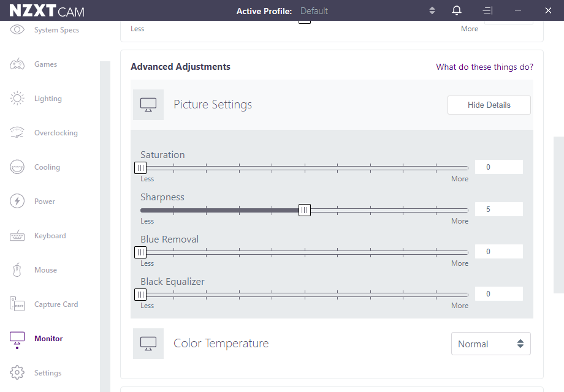Expand the Color Temperature Normal dropdown

pyautogui.click(x=490, y=344)
